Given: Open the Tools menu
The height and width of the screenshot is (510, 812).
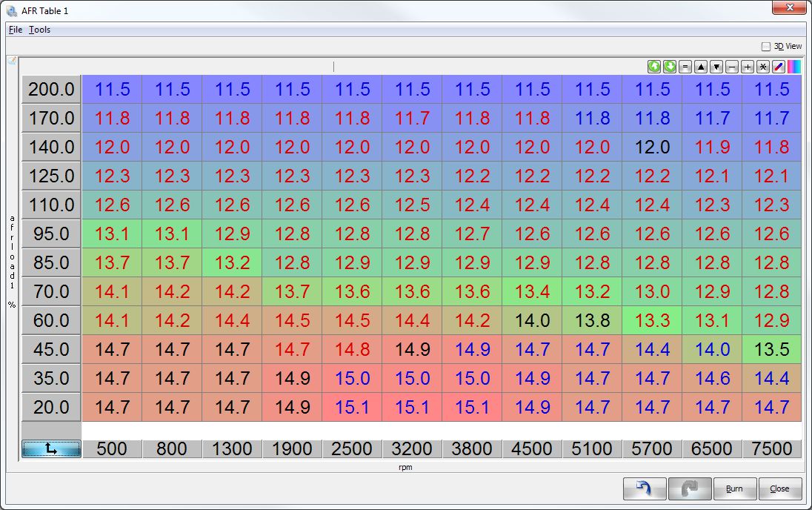Looking at the screenshot, I should 40,30.
